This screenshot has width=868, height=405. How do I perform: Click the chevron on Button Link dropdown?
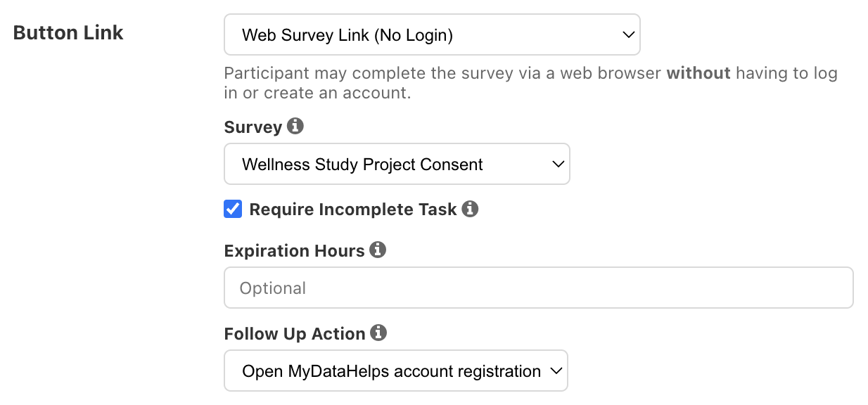pyautogui.click(x=629, y=34)
